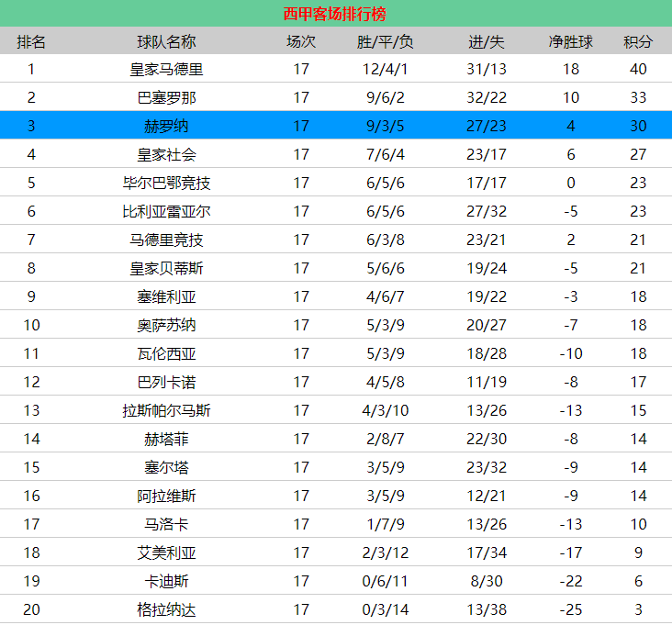Sort by the 进/失 column header
Screen dimensions: 672x625
pos(486,42)
